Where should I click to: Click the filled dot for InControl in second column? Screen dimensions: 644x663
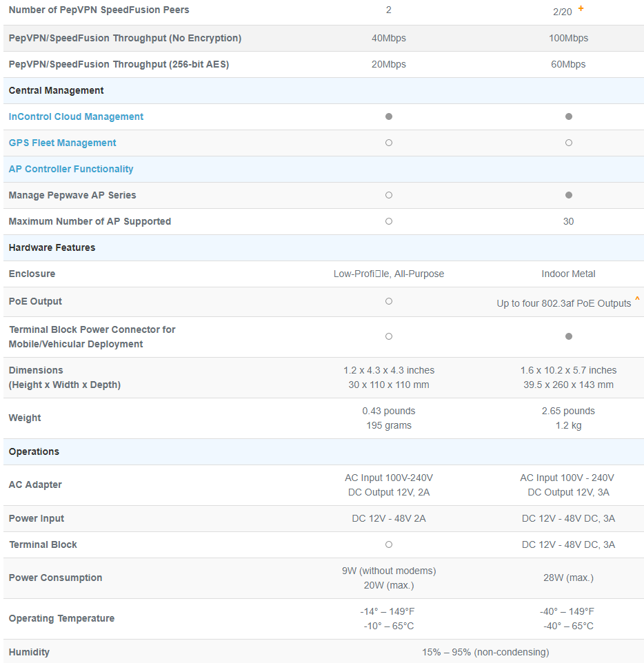click(568, 116)
